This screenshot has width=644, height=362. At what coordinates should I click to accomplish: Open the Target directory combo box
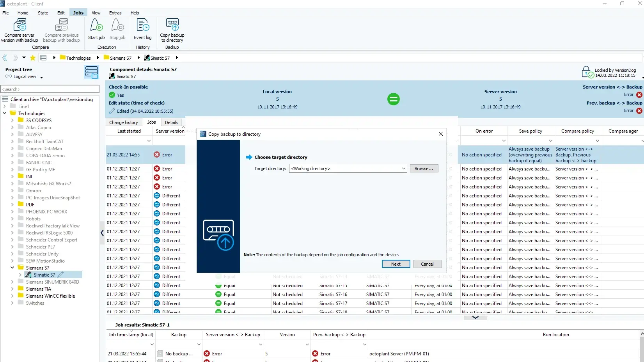pyautogui.click(x=348, y=169)
